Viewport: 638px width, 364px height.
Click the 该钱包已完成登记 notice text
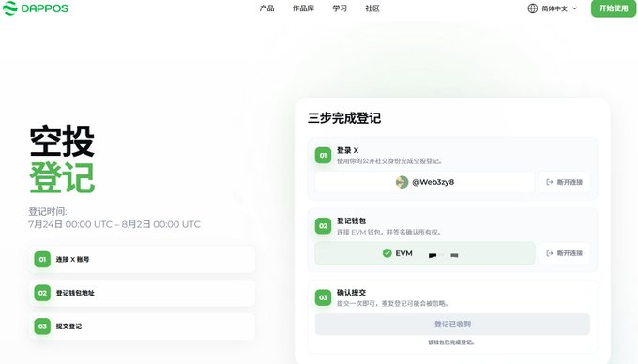(451, 342)
